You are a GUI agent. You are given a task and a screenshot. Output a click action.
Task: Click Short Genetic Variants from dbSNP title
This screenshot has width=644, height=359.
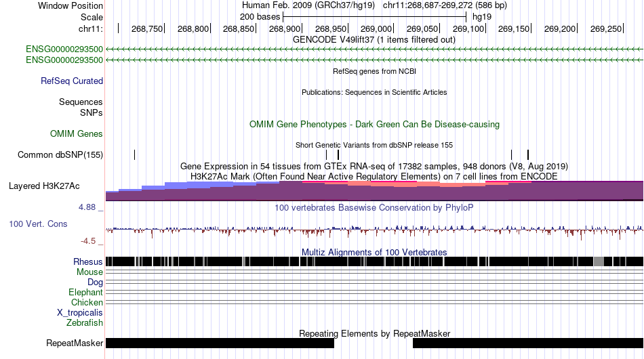click(x=374, y=145)
